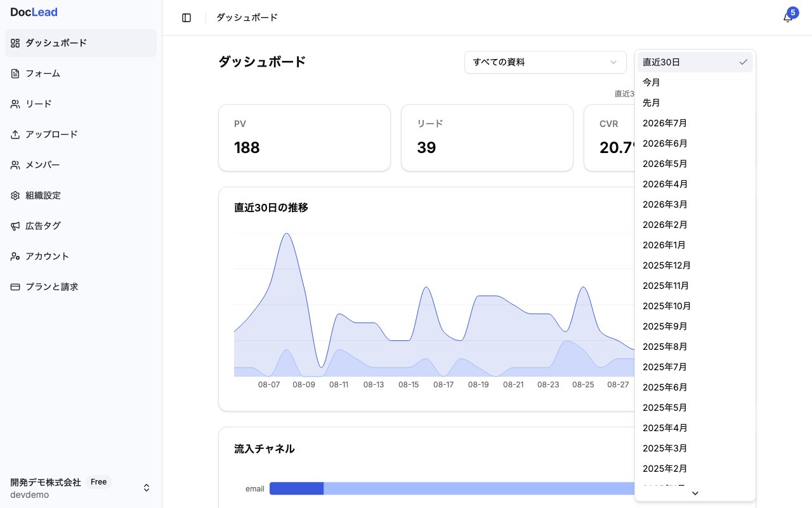Choose 2026年7月 from the list

(695, 123)
